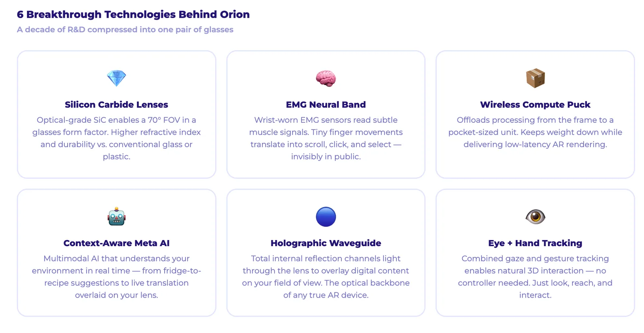Viewport: 644px width, 333px height.
Task: Click the Multimodal AI description paragraph
Action: click(x=116, y=277)
